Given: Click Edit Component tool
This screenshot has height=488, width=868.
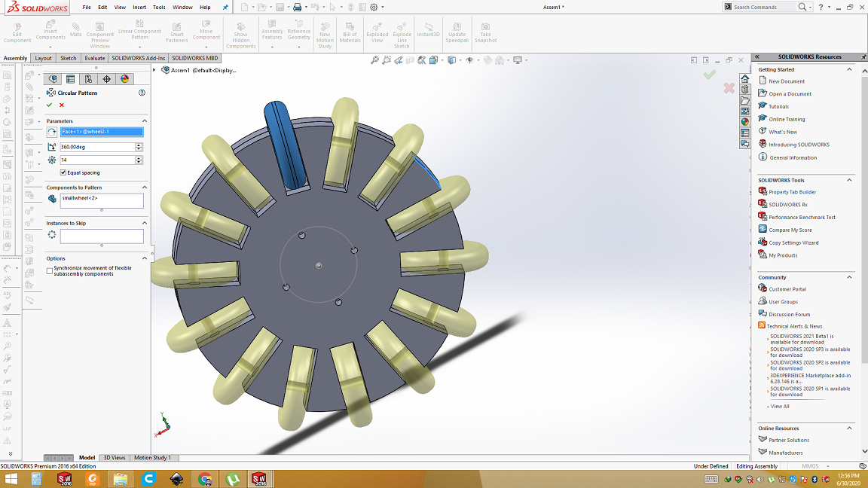Looking at the screenshot, I should pyautogui.click(x=17, y=33).
